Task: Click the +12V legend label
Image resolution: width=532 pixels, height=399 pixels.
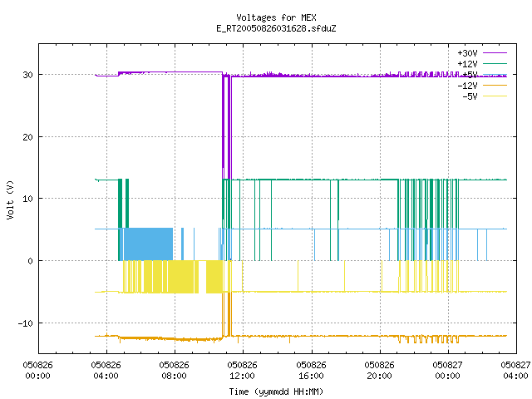Action: point(467,64)
